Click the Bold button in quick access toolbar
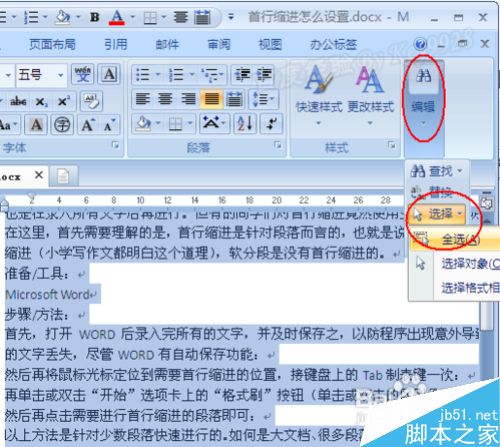The width and height of the screenshot is (500, 447). click(95, 17)
